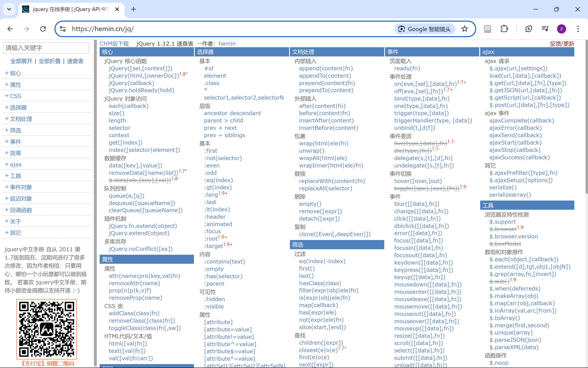The width and height of the screenshot is (588, 368).
Task: Open appendTo(content) reference
Action: coord(325,76)
